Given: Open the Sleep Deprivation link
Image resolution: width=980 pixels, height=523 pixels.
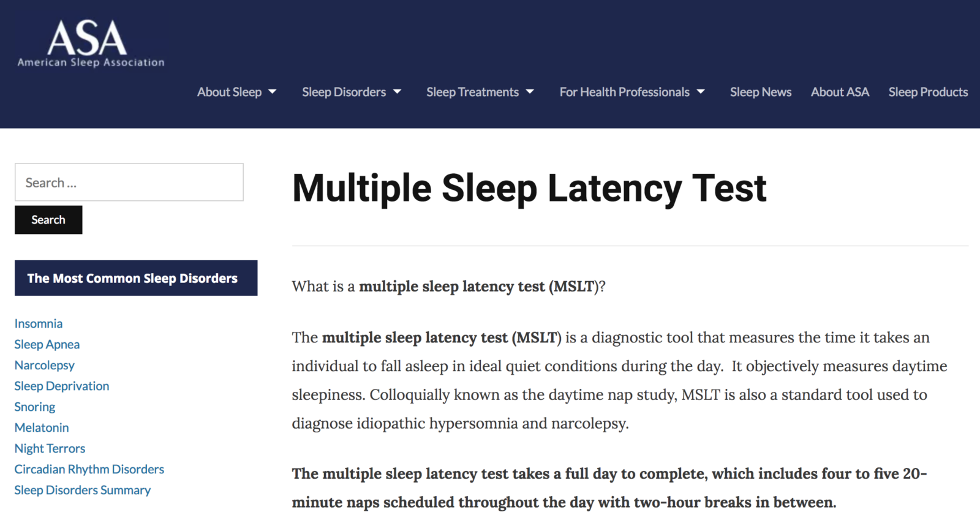Looking at the screenshot, I should (x=62, y=386).
